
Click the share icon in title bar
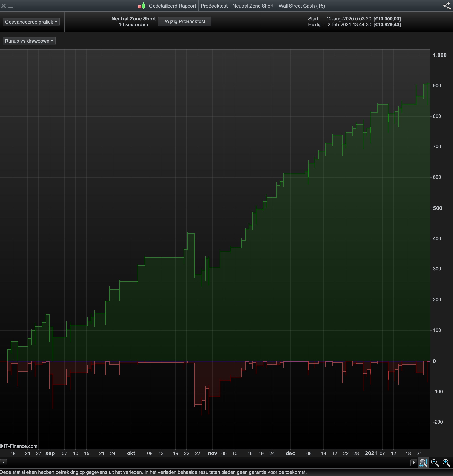(x=447, y=6)
